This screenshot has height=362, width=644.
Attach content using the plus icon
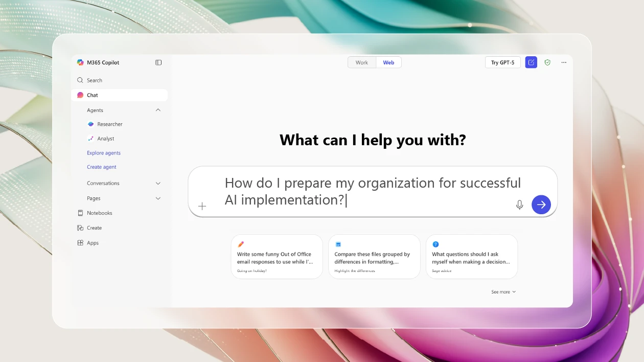pyautogui.click(x=202, y=206)
